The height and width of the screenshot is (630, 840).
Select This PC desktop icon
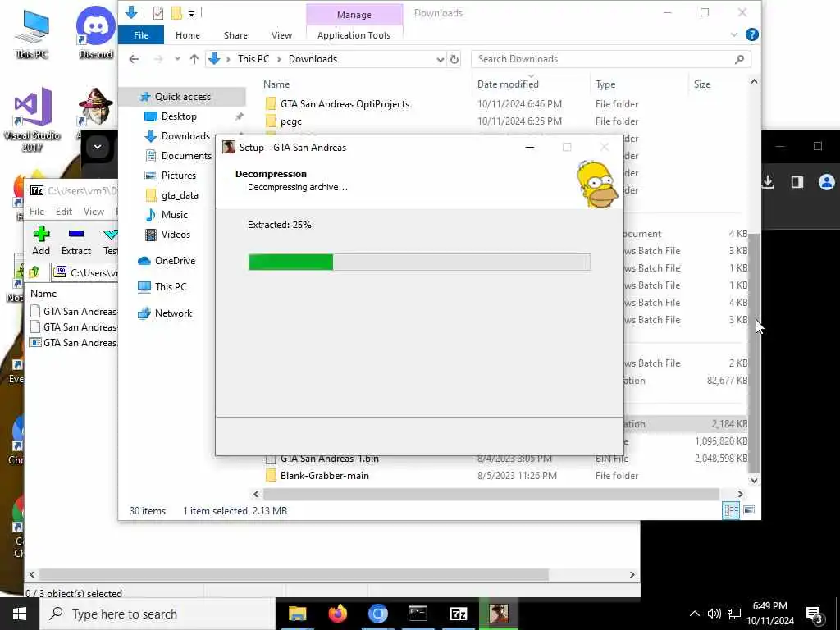coord(32,33)
